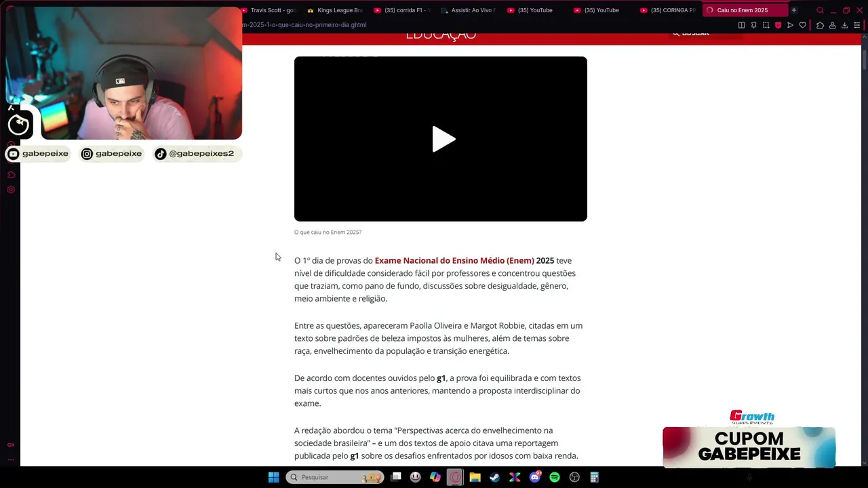
Task: Open Spotify from the taskbar
Action: click(x=555, y=477)
